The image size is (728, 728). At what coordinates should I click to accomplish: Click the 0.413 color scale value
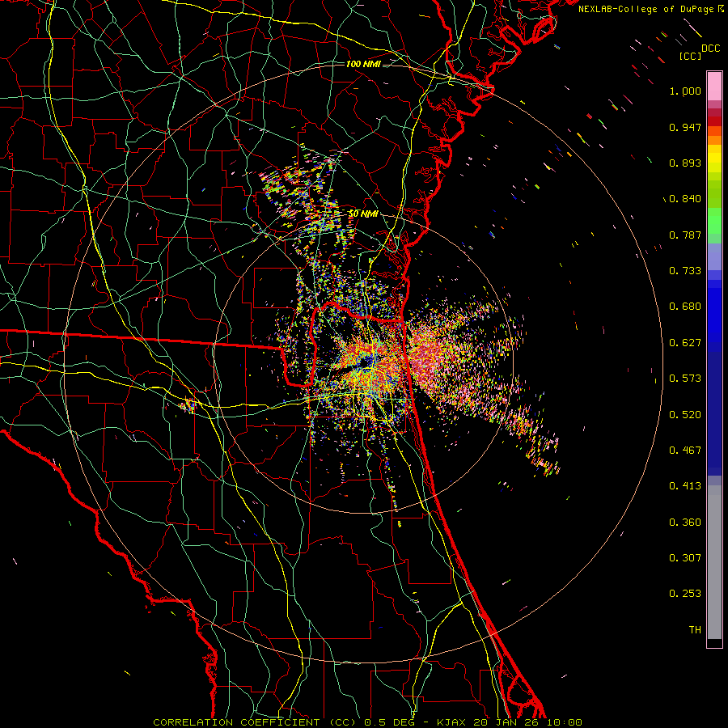click(x=685, y=486)
